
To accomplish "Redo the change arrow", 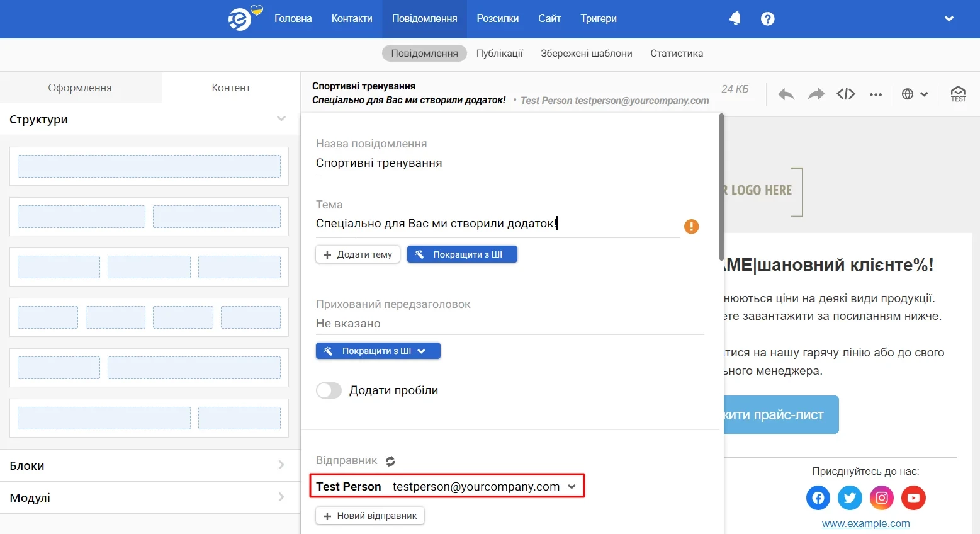I will [816, 94].
